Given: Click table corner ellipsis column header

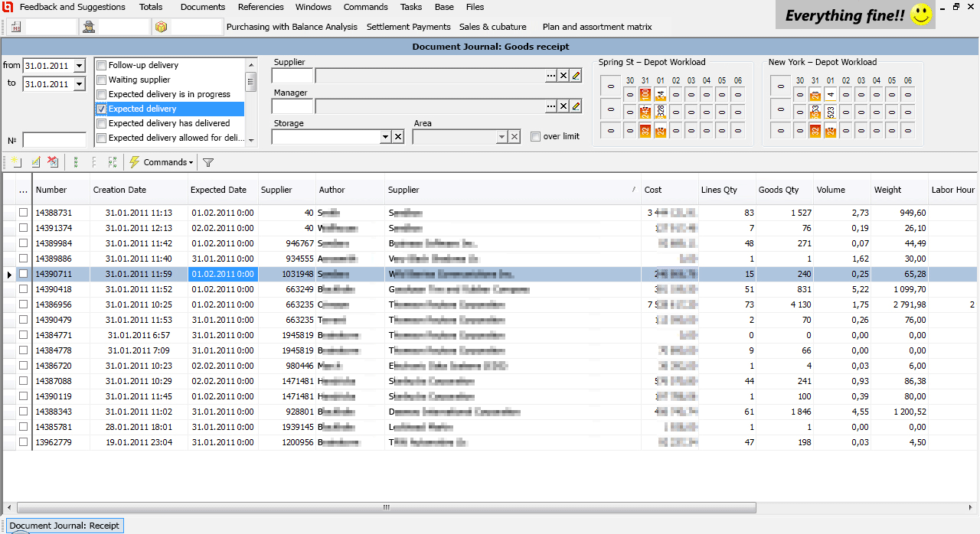Looking at the screenshot, I should pos(23,190).
